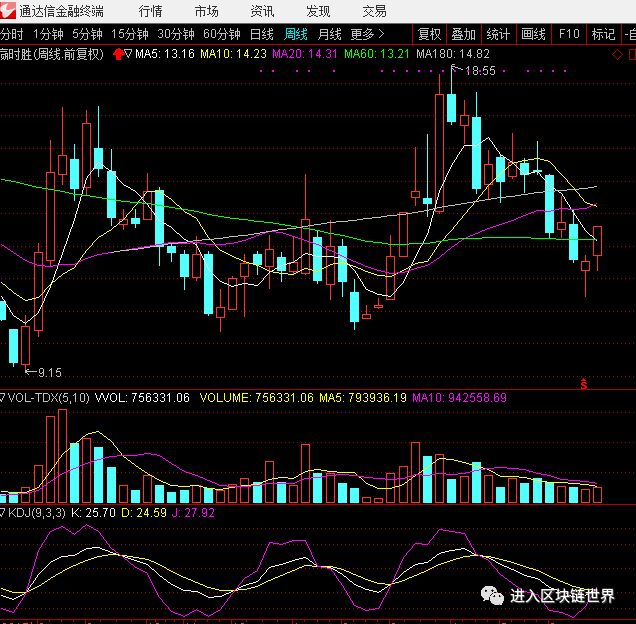Click the D: 24.59 value
This screenshot has height=624, width=636.
[x=144, y=513]
